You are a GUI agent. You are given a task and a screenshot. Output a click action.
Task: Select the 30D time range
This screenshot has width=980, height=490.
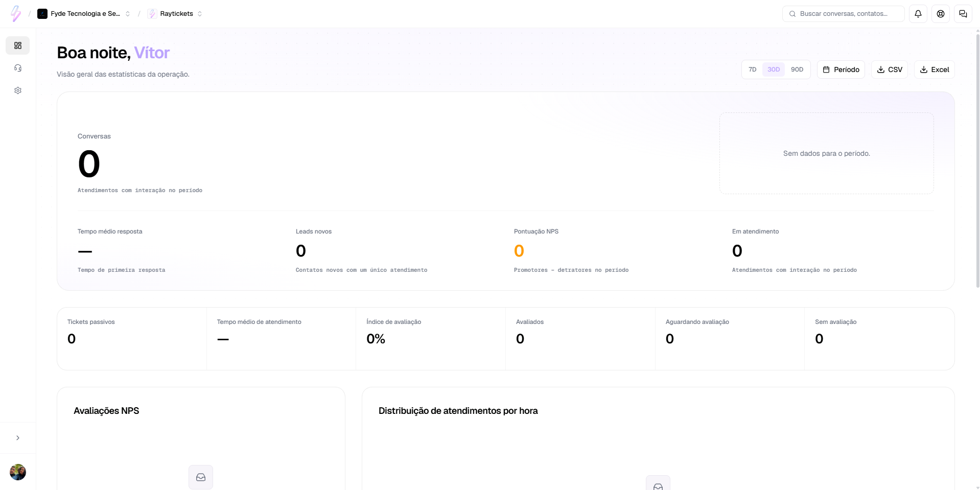[774, 69]
